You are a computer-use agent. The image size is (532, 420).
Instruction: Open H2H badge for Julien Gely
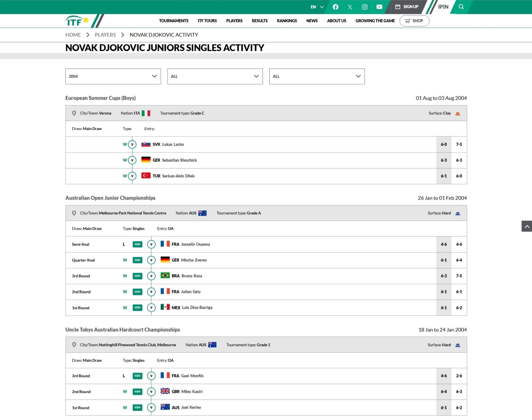(x=137, y=292)
